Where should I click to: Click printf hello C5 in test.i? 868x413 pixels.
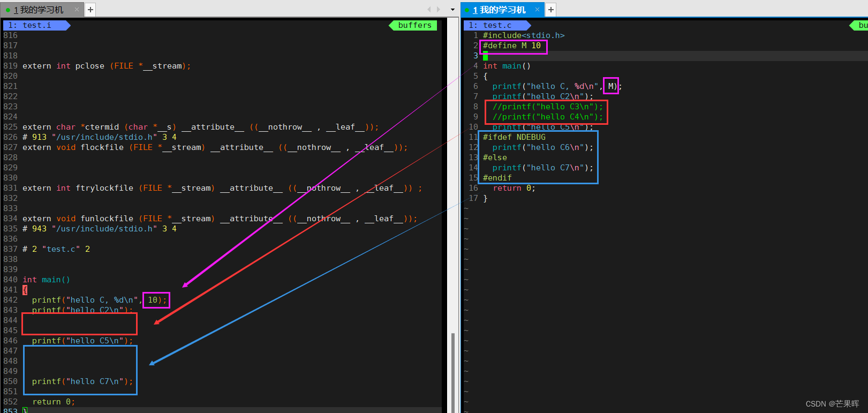(82, 341)
